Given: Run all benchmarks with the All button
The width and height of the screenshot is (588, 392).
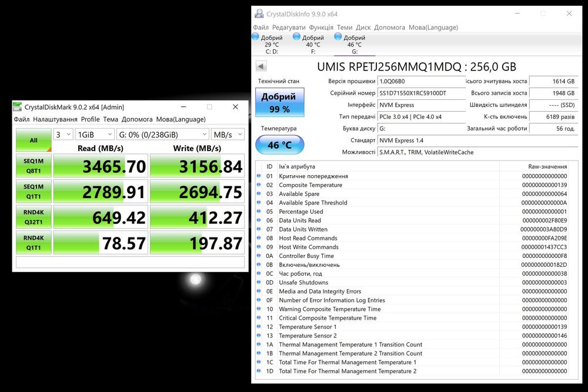Looking at the screenshot, I should pos(34,140).
